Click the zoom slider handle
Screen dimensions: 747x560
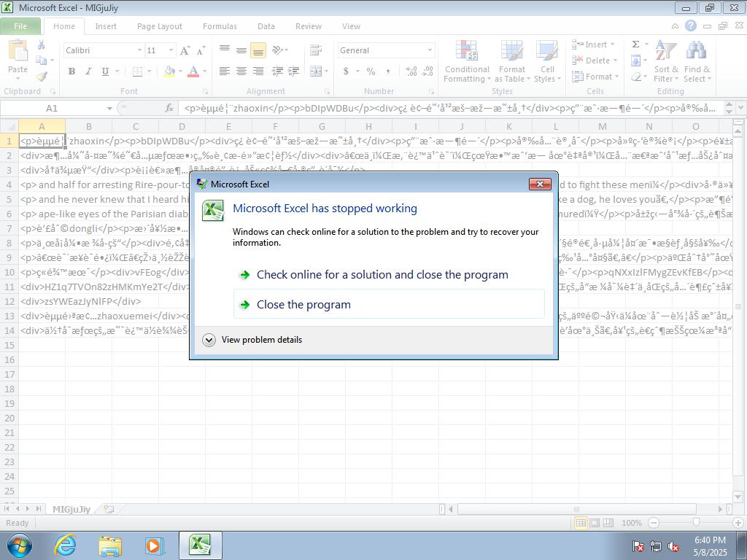(696, 523)
